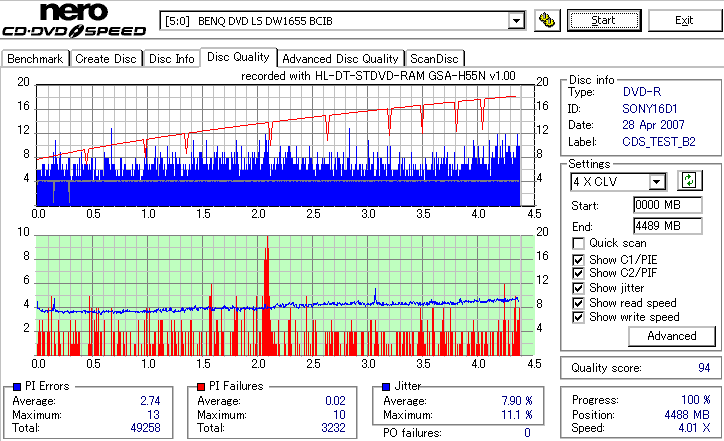Click the disc date 28 Apr 2007
Viewport: 724px width, 441px height.
(653, 125)
